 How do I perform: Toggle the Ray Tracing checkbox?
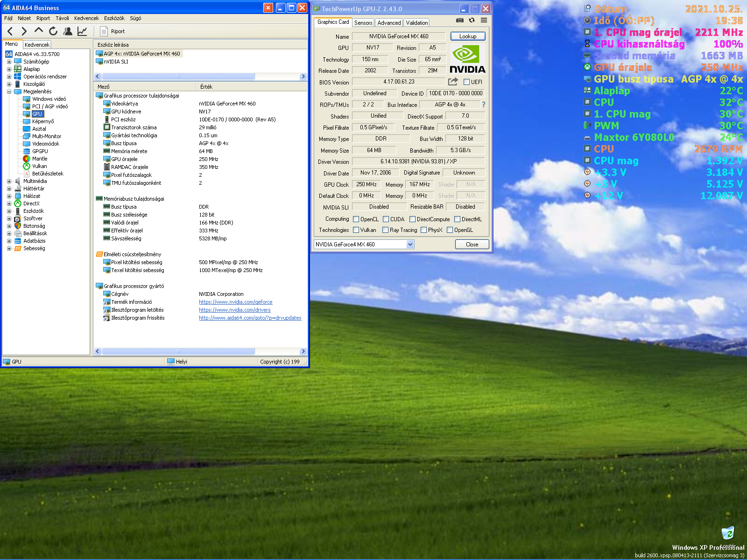(x=386, y=230)
